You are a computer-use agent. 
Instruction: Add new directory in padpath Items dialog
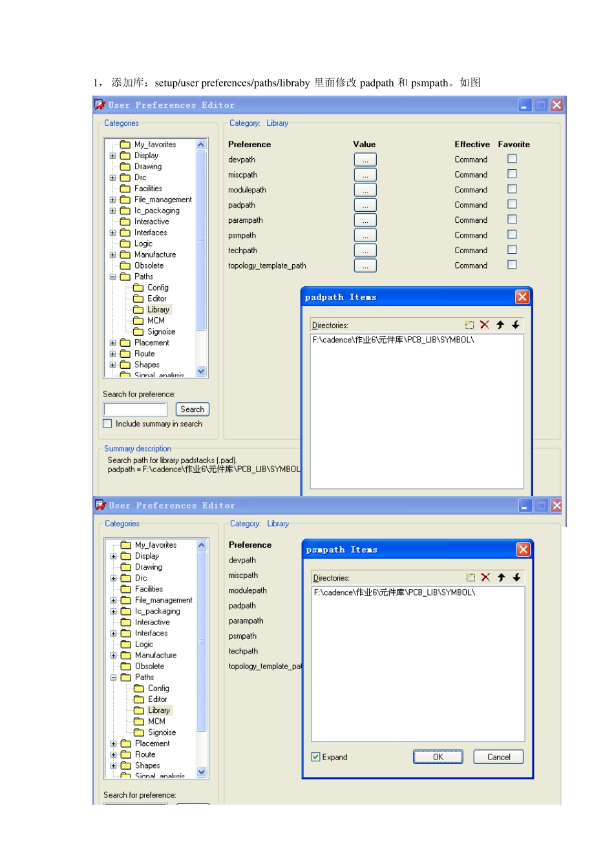[469, 325]
